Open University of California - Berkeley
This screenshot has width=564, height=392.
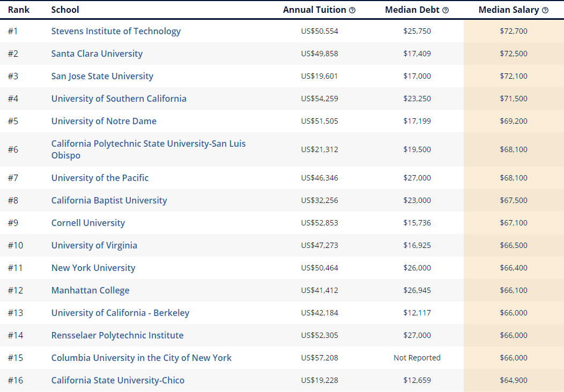[x=120, y=313]
